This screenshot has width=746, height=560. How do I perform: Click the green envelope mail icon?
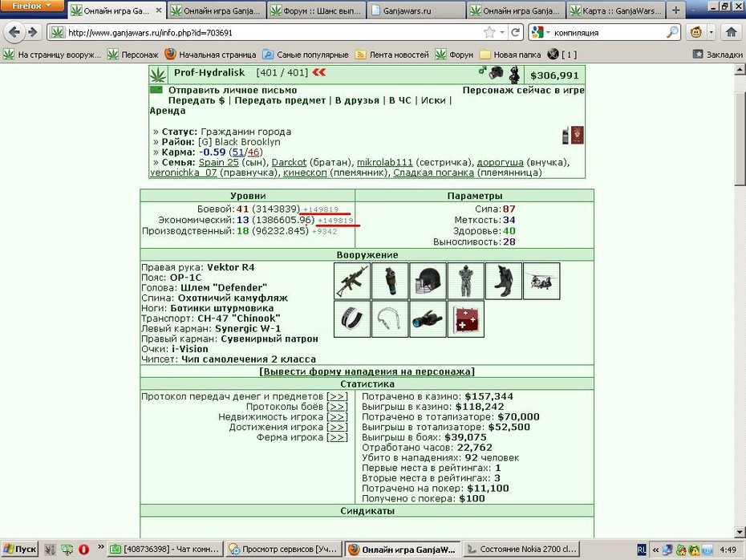(156, 90)
